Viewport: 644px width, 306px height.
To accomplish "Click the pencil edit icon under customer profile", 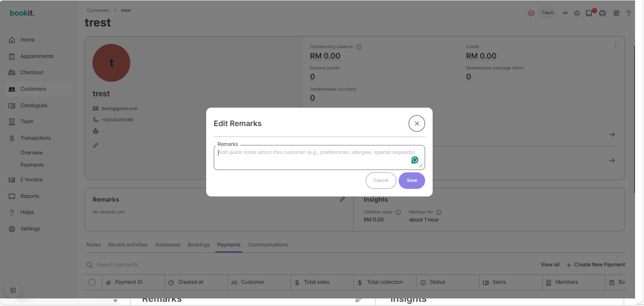I will 96,145.
